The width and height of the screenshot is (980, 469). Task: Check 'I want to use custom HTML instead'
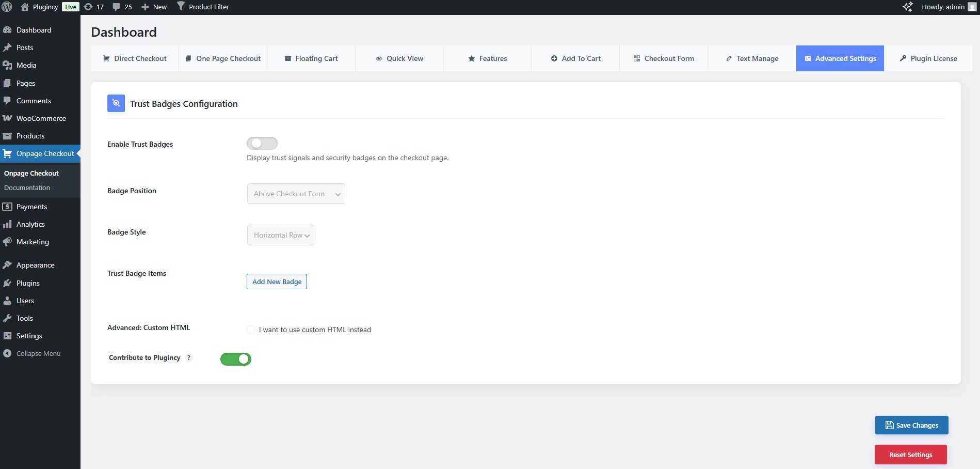tap(251, 330)
